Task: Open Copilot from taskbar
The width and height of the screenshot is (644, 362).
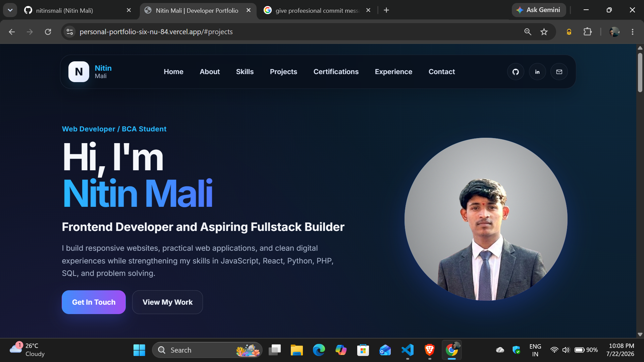Action: coord(341,350)
